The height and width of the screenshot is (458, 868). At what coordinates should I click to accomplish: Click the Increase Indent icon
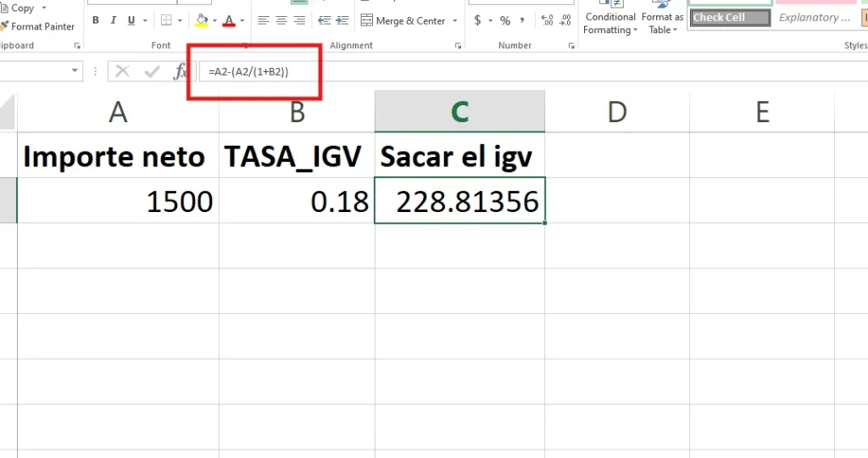(x=342, y=20)
